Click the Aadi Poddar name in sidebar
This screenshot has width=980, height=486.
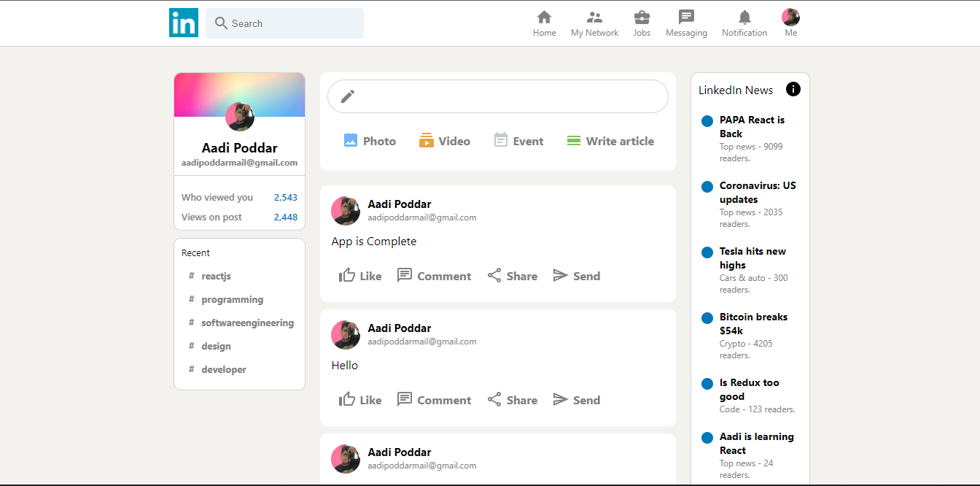click(240, 148)
